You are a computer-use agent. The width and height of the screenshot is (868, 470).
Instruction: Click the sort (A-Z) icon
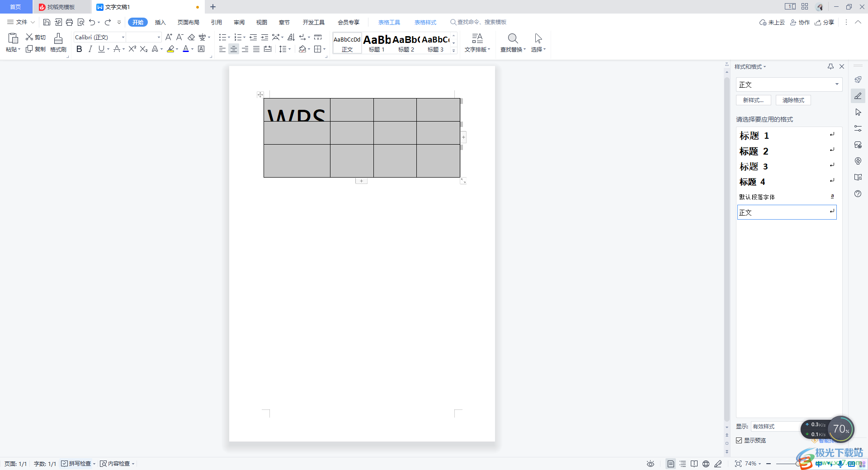click(x=291, y=37)
